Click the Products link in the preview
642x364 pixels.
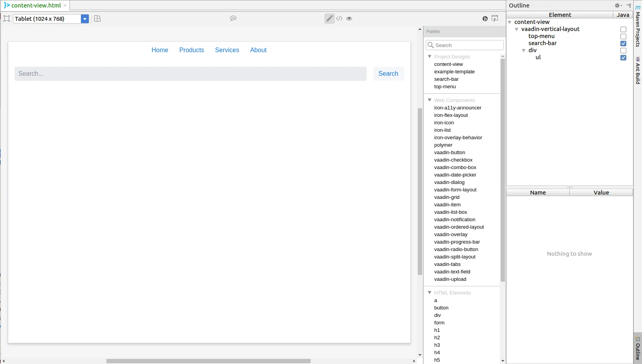pos(191,50)
